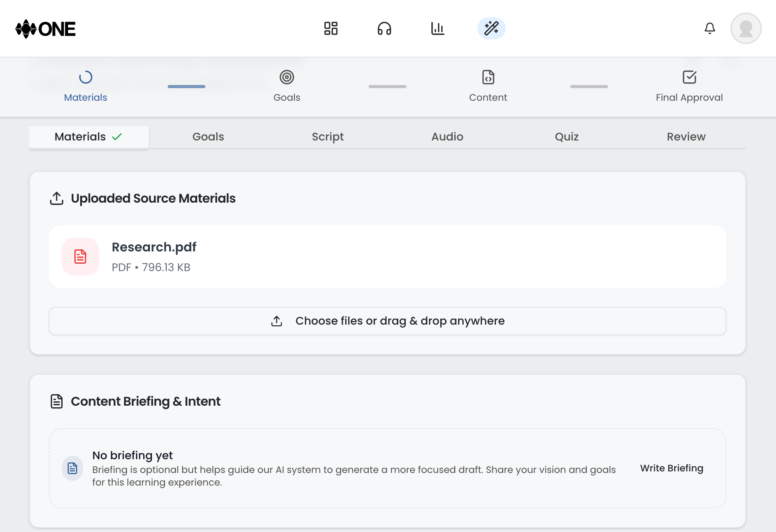
Task: Click the ONE logo
Action: click(45, 28)
